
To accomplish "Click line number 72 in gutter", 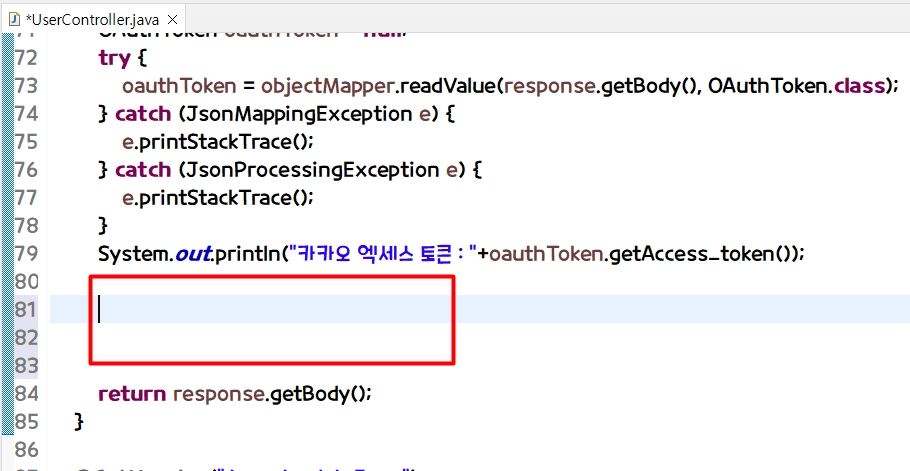I will click(26, 58).
